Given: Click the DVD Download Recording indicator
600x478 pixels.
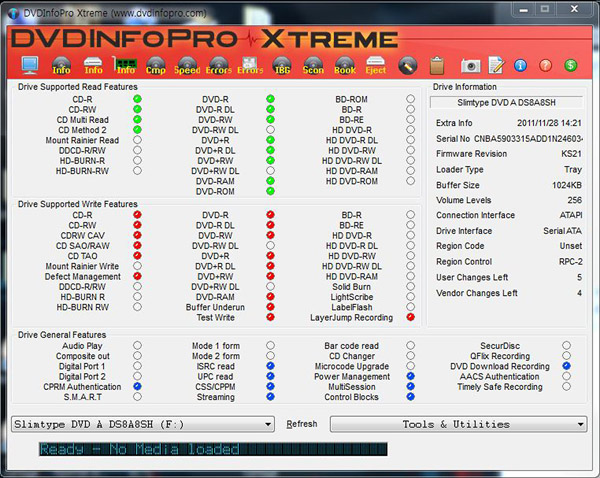Looking at the screenshot, I should pyautogui.click(x=566, y=366).
